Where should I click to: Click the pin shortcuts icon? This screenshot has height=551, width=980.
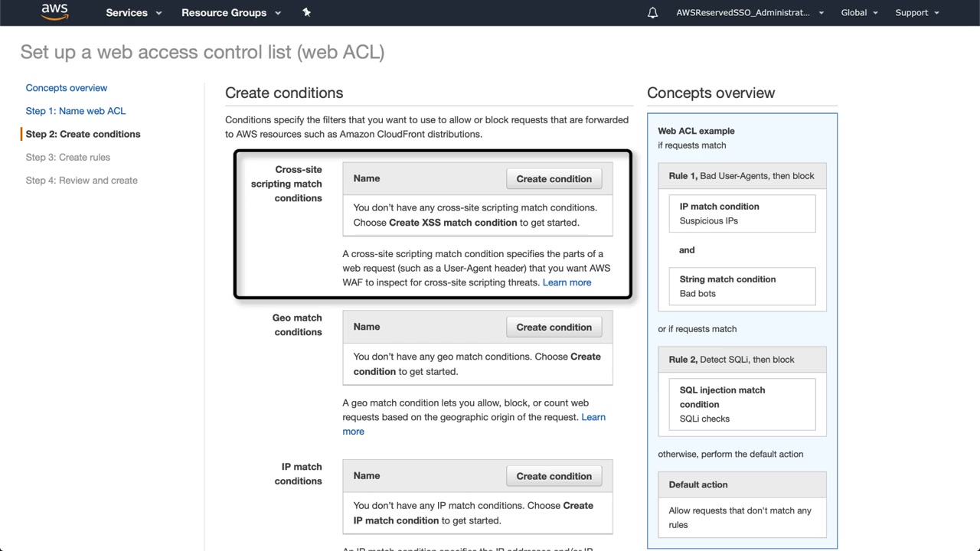[306, 12]
